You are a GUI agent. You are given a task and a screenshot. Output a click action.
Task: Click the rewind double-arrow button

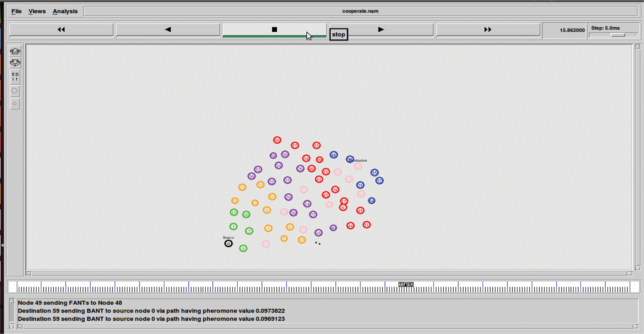(61, 30)
